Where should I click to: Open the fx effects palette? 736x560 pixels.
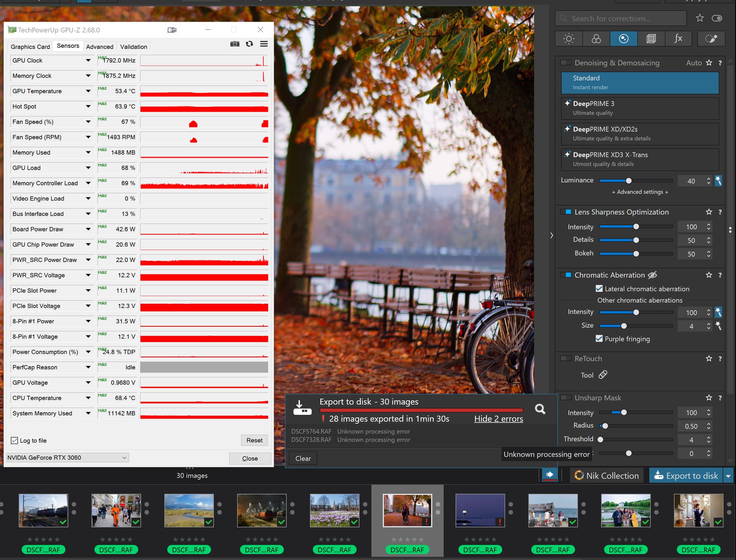(x=678, y=39)
